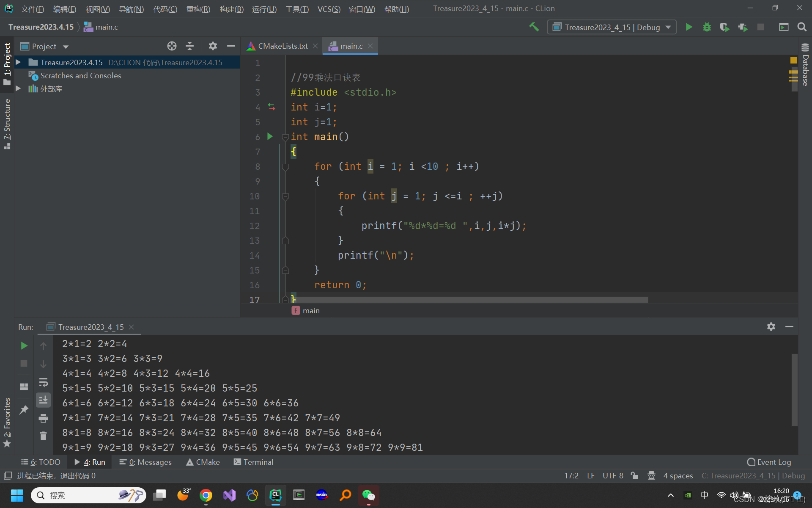Toggle soft-wrap in Run console
Screen dimensions: 812x508
[x=43, y=383]
